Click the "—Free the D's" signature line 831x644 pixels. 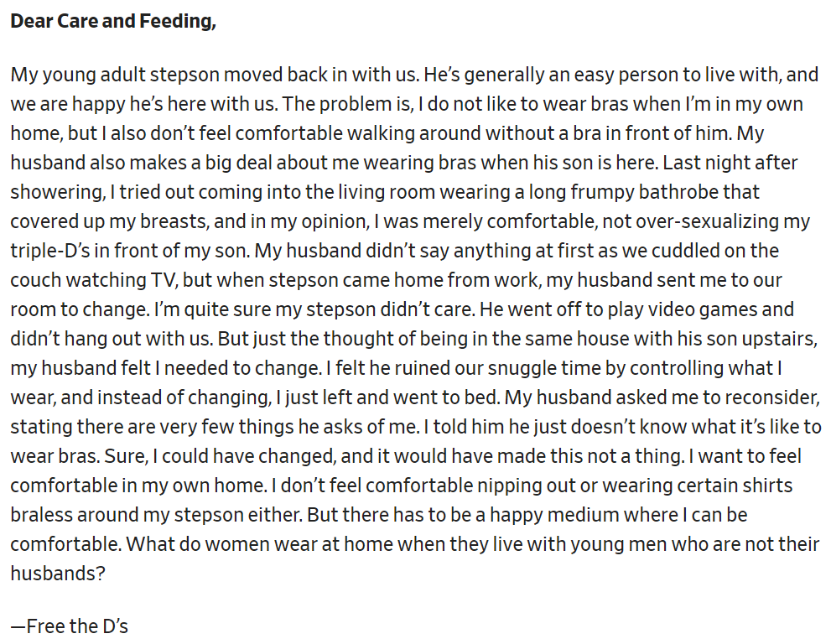coord(70,626)
